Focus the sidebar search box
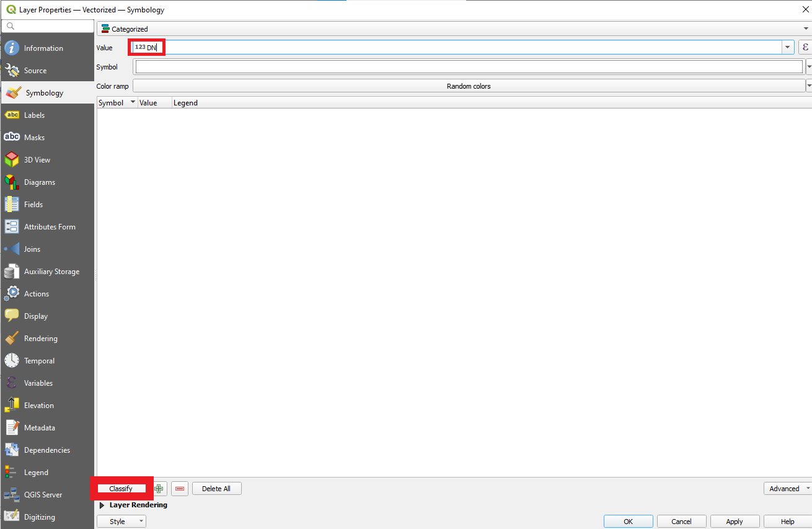Image resolution: width=812 pixels, height=529 pixels. click(x=47, y=26)
